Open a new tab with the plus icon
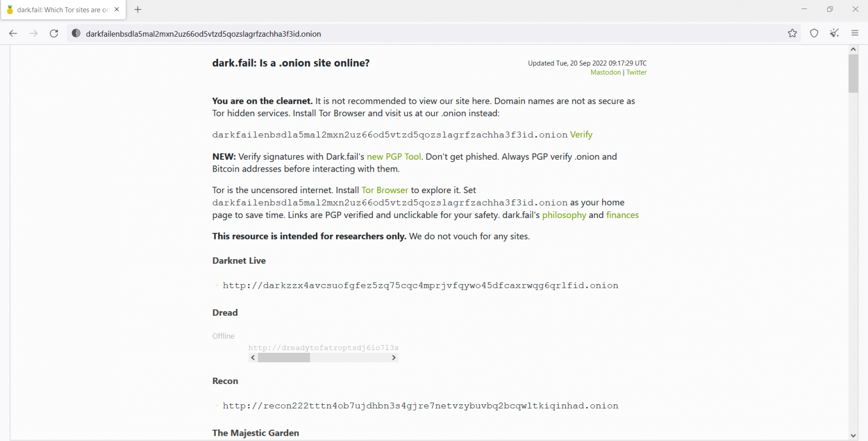This screenshot has height=441, width=868. click(x=137, y=10)
